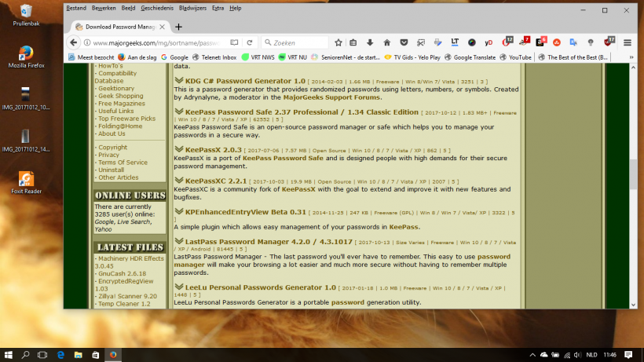Go to home page via house icon
This screenshot has width=644, height=362.
(387, 42)
